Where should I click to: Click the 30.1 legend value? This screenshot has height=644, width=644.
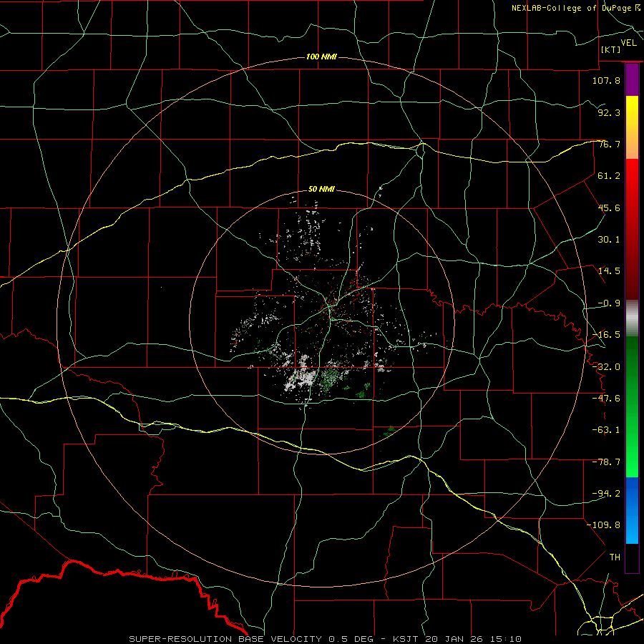609,240
